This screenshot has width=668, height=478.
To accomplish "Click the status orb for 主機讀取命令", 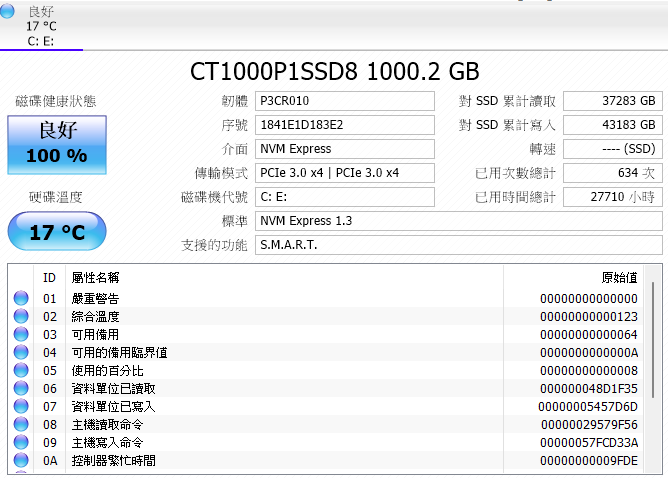I will pyautogui.click(x=20, y=425).
